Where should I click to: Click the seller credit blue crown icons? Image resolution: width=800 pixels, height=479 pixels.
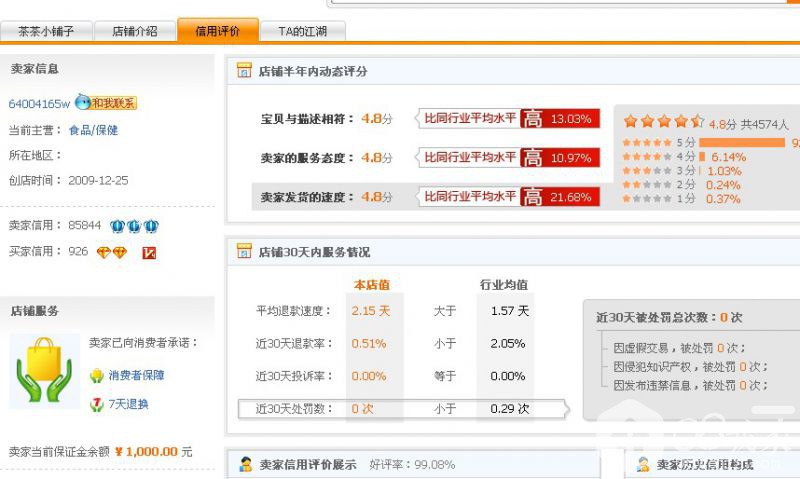134,226
